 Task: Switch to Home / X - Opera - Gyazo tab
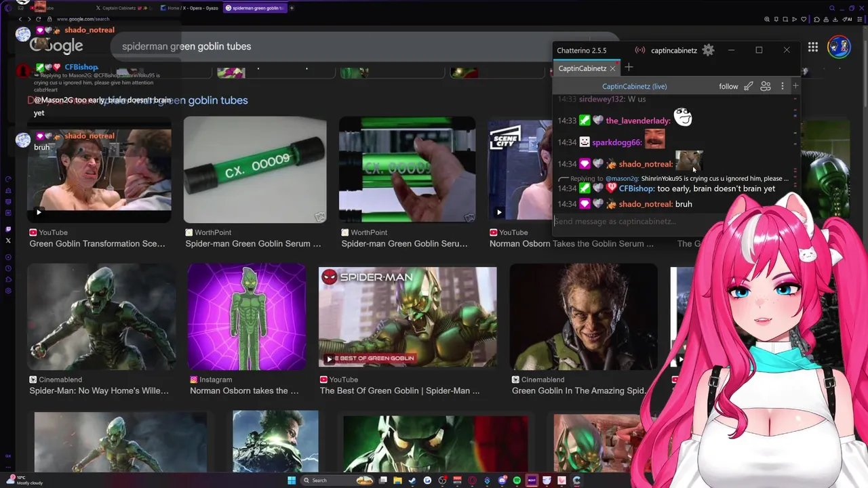pyautogui.click(x=189, y=8)
